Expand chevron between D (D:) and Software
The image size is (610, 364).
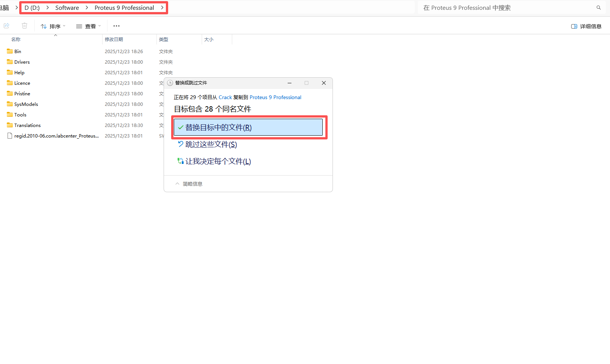point(48,8)
